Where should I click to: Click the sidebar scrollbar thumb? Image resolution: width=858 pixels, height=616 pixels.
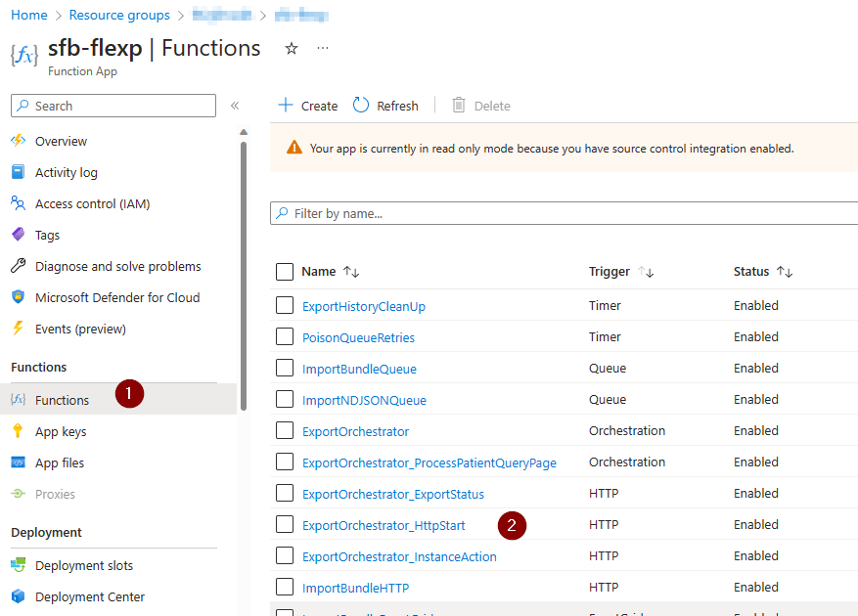pos(244,276)
